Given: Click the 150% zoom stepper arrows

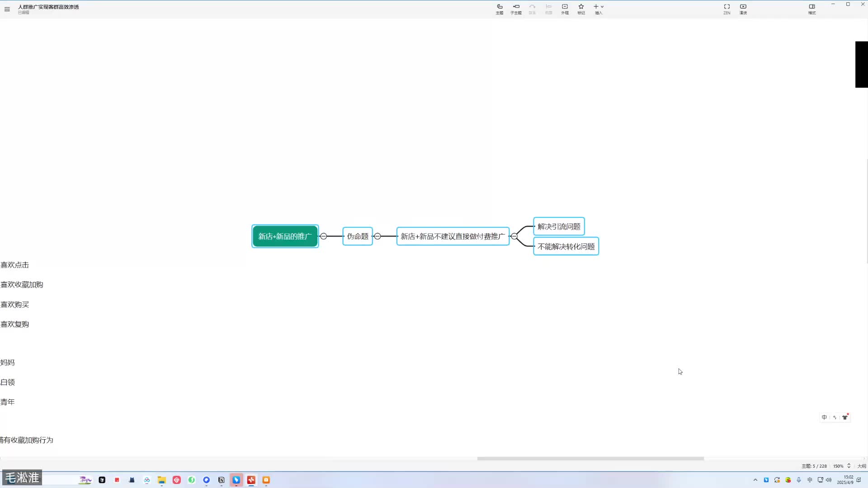Looking at the screenshot, I should (x=849, y=466).
